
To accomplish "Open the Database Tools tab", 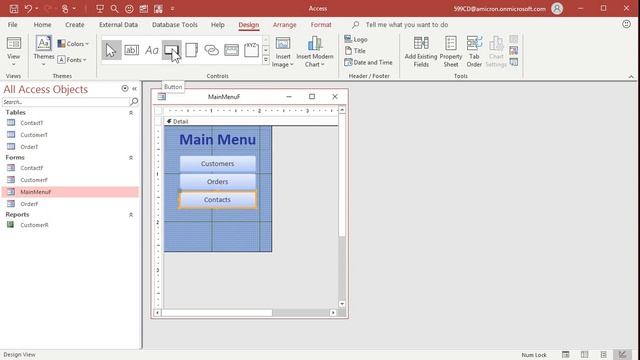I will click(175, 25).
